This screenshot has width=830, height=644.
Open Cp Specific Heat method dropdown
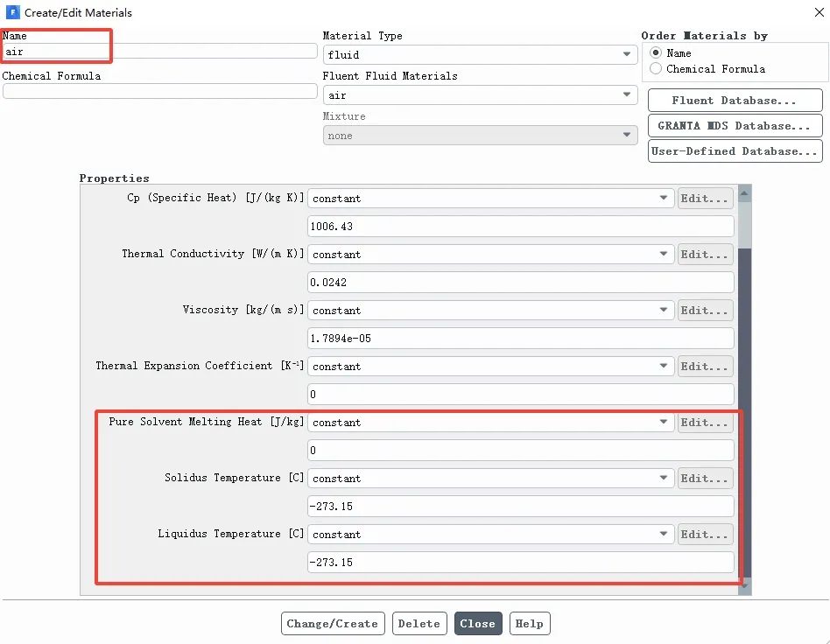click(490, 199)
